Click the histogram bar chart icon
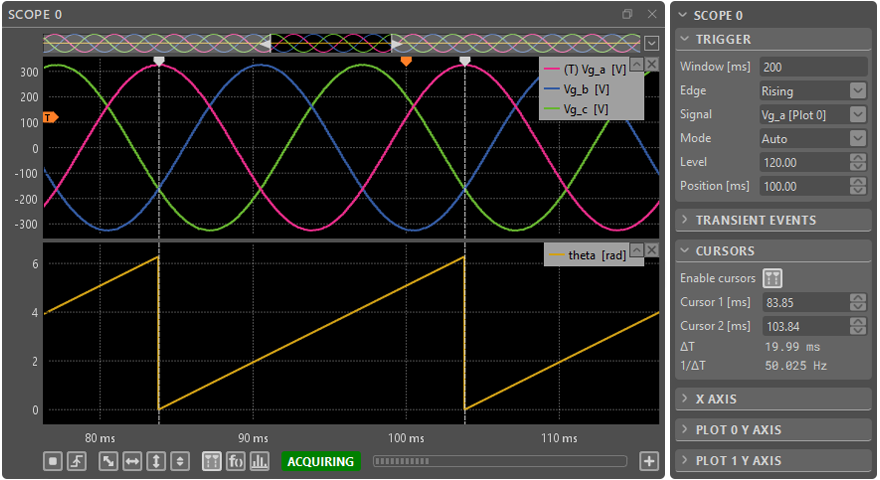The image size is (880, 480). click(259, 461)
